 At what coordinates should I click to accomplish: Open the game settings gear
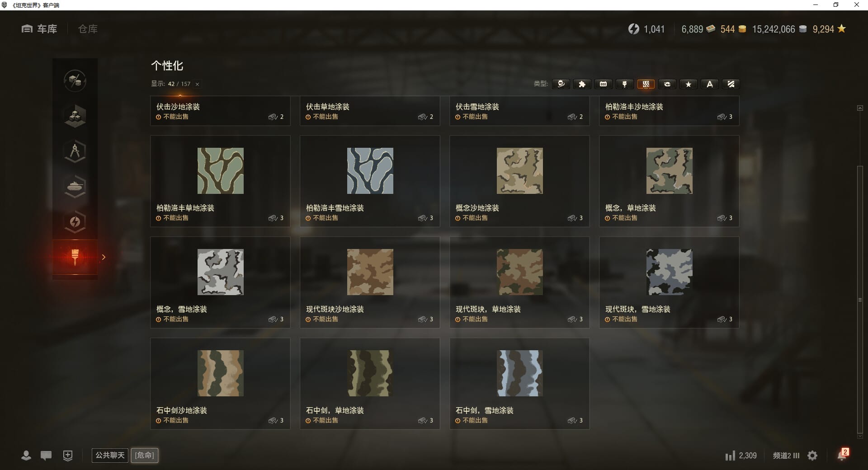click(x=812, y=456)
